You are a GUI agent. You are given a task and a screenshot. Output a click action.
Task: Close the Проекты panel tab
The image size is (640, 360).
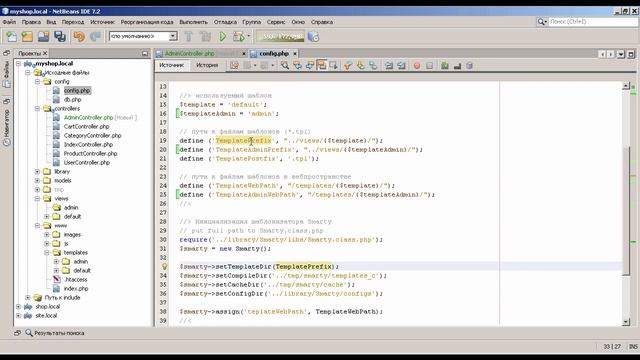pos(45,53)
